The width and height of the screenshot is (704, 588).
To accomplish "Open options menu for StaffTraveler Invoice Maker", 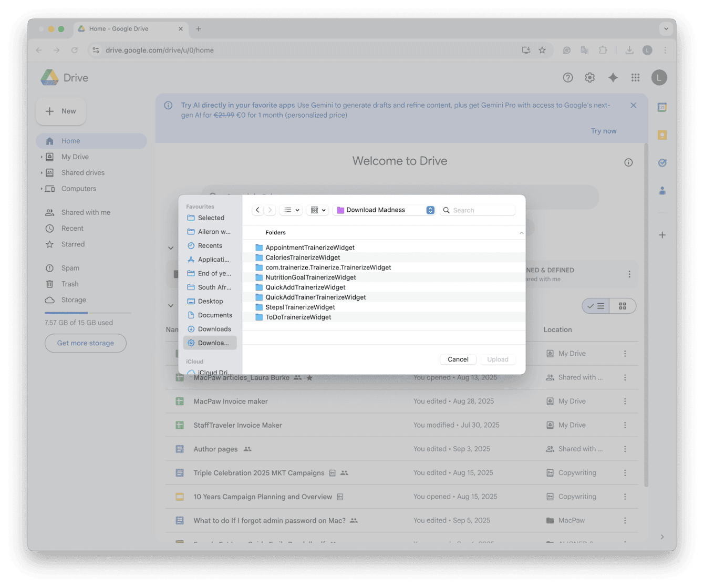I will 625,425.
